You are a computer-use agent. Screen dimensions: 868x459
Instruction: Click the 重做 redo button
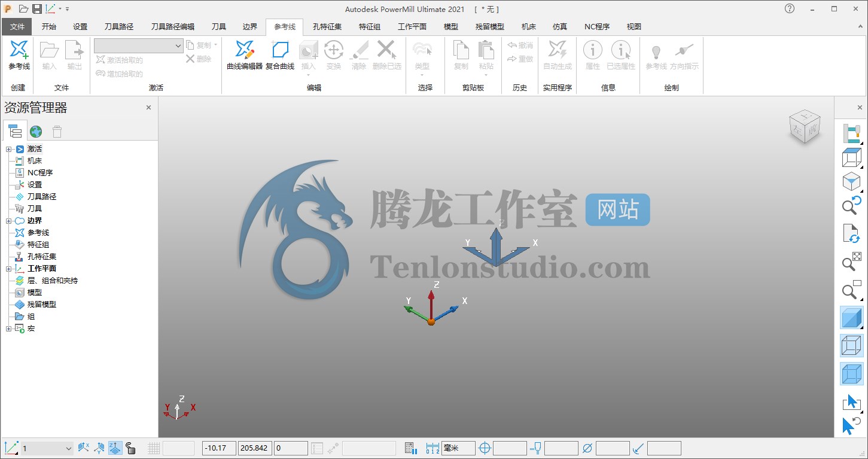point(520,59)
